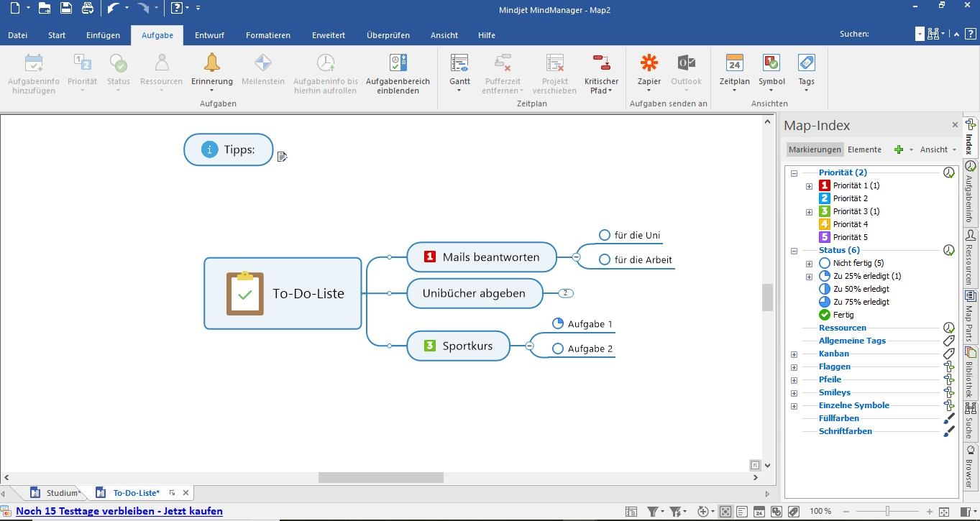Click the Symbol view icon

(771, 64)
